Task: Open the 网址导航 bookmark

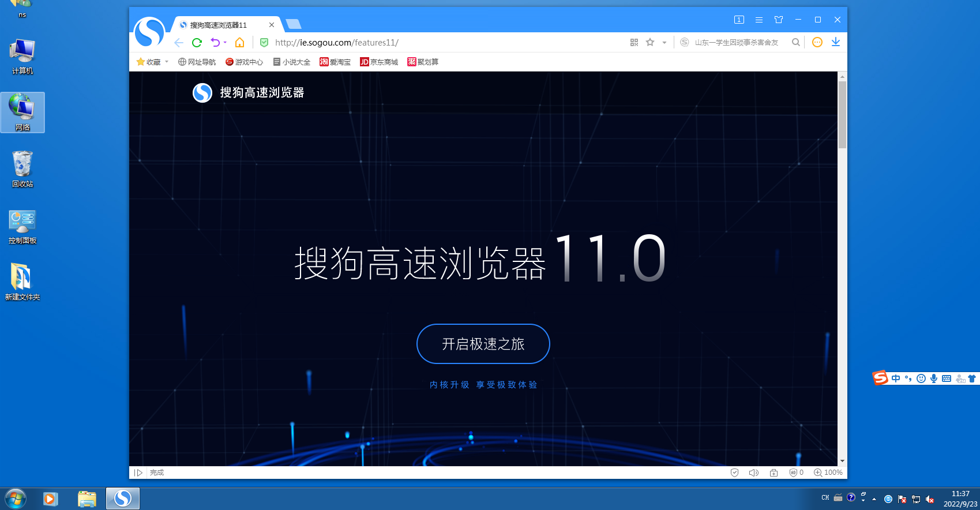Action: point(197,62)
